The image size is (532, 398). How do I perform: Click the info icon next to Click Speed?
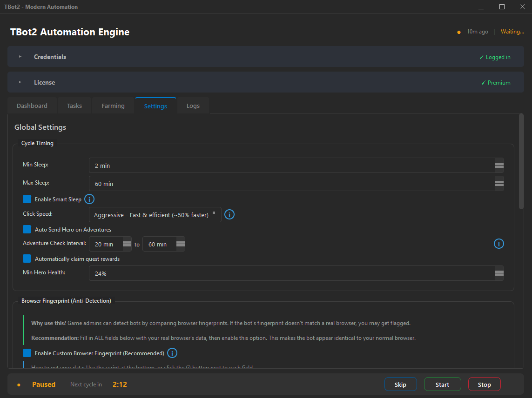[x=229, y=214]
